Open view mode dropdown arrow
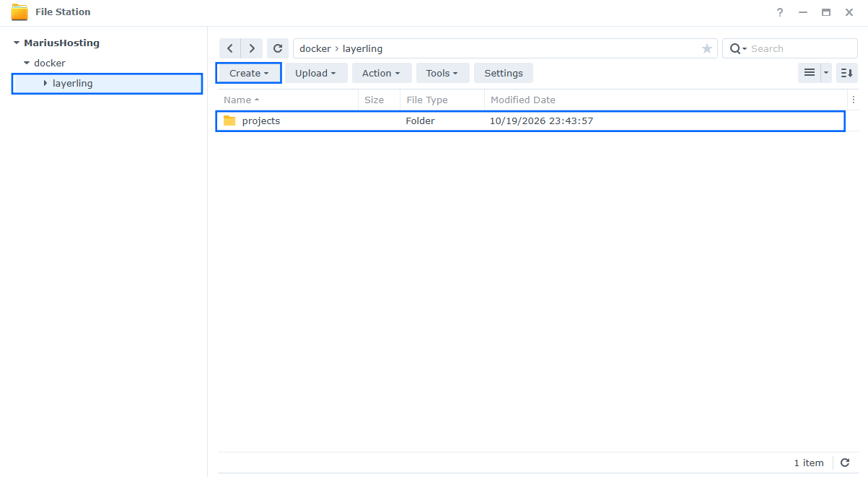The width and height of the screenshot is (868, 477). 826,73
